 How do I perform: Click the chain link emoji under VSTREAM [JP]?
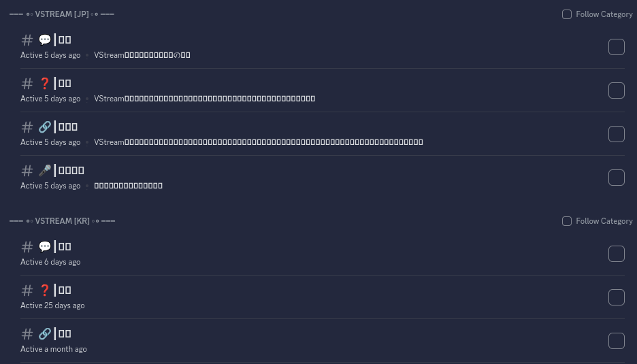pyautogui.click(x=45, y=127)
